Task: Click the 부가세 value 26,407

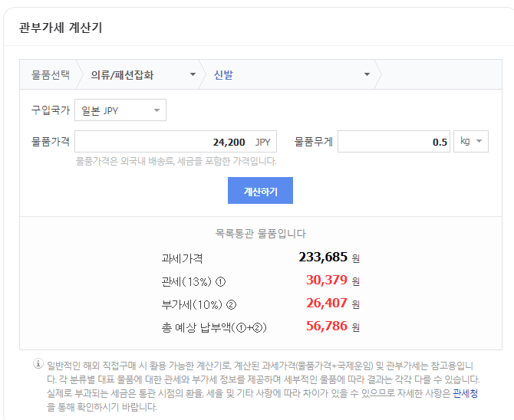Action: [x=327, y=303]
